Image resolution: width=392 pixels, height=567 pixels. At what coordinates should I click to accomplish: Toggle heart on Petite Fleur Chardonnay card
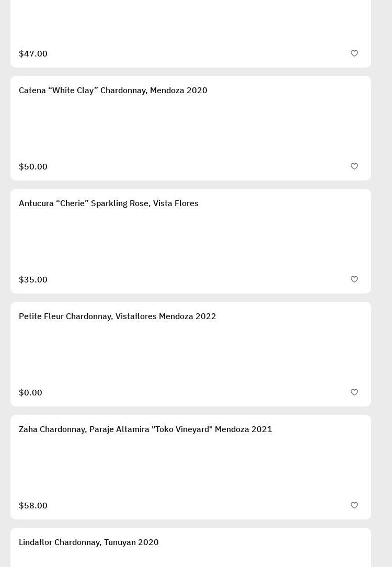tap(354, 392)
